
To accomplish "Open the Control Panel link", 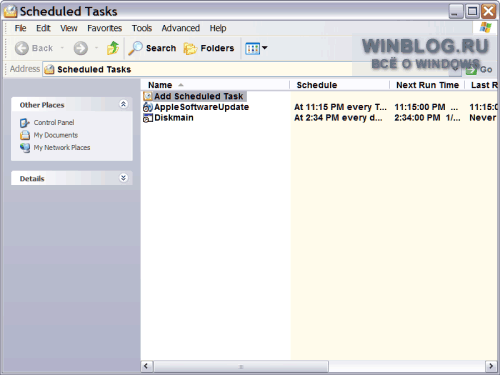I will (x=54, y=122).
